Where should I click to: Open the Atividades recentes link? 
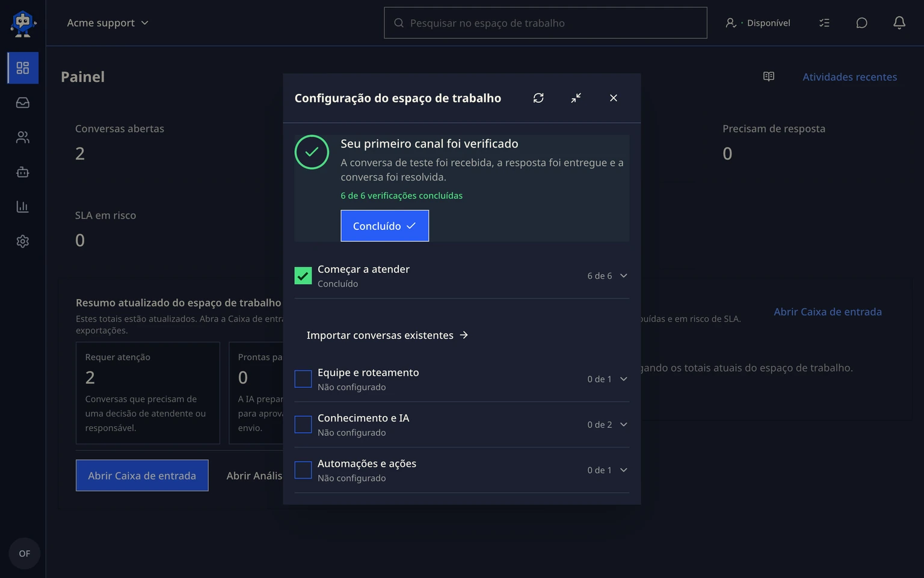point(849,77)
